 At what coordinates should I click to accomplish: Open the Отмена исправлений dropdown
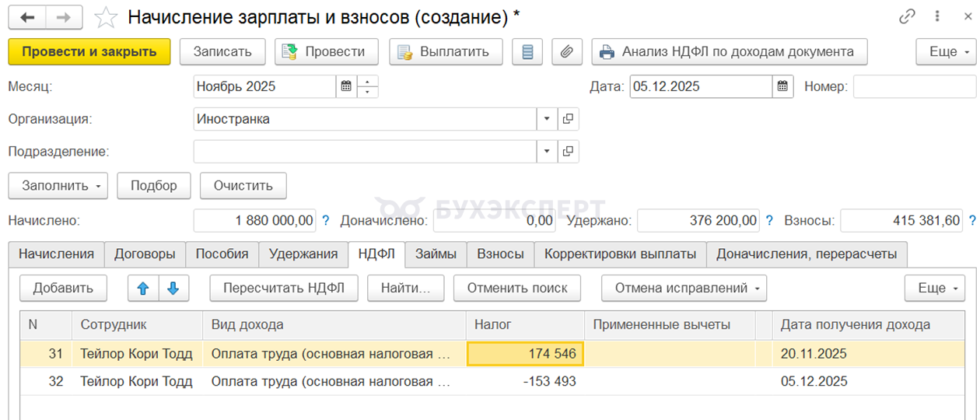tap(684, 288)
